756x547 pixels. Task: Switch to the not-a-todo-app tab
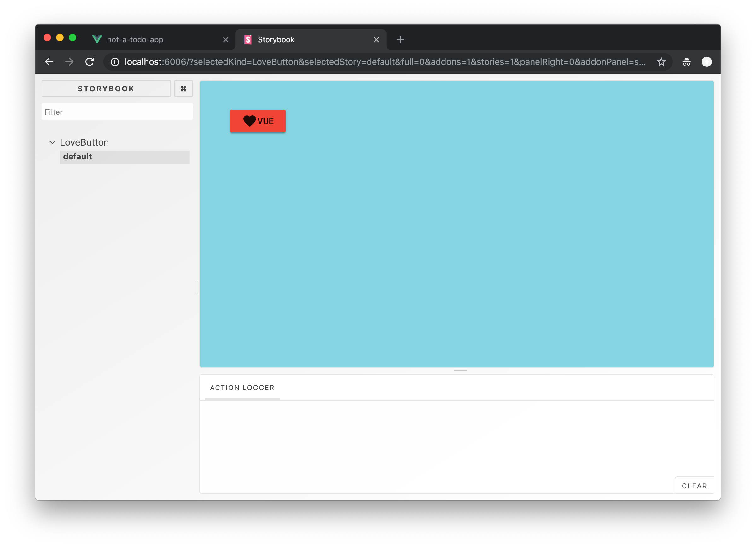[160, 40]
